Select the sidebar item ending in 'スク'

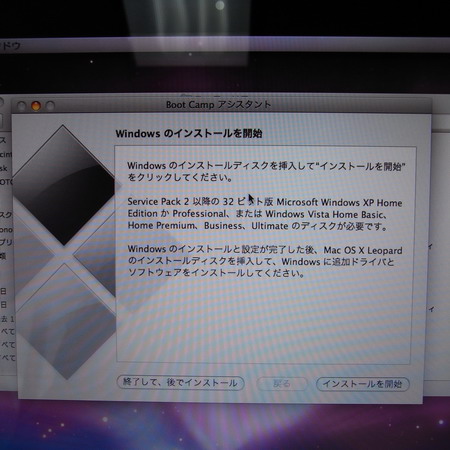click(x=6, y=215)
